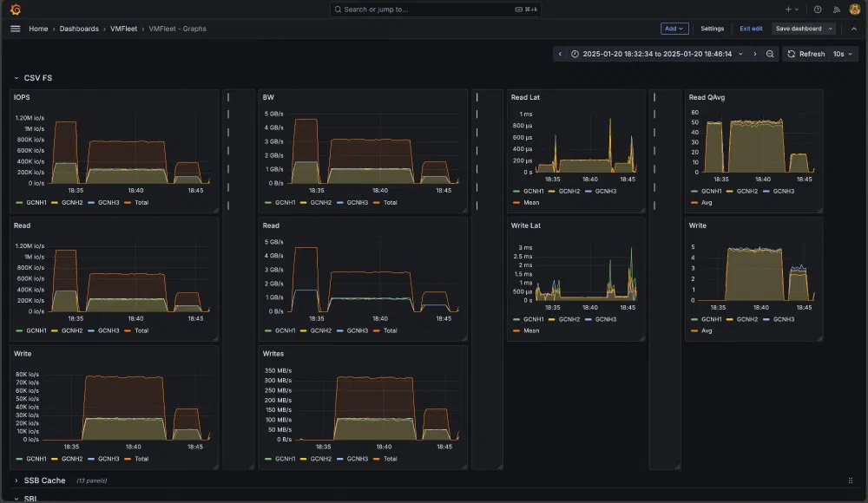
Task: Open Save dashboard options arrow
Action: [x=831, y=29]
